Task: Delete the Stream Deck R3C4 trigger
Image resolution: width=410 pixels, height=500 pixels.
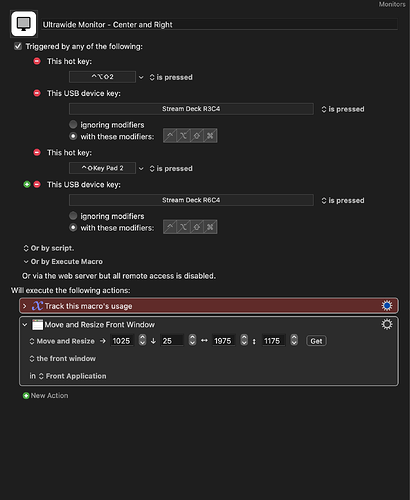Action: [x=37, y=93]
